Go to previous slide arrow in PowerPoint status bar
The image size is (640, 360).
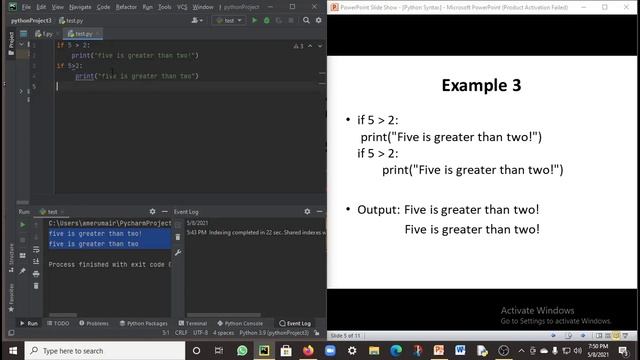point(553,336)
